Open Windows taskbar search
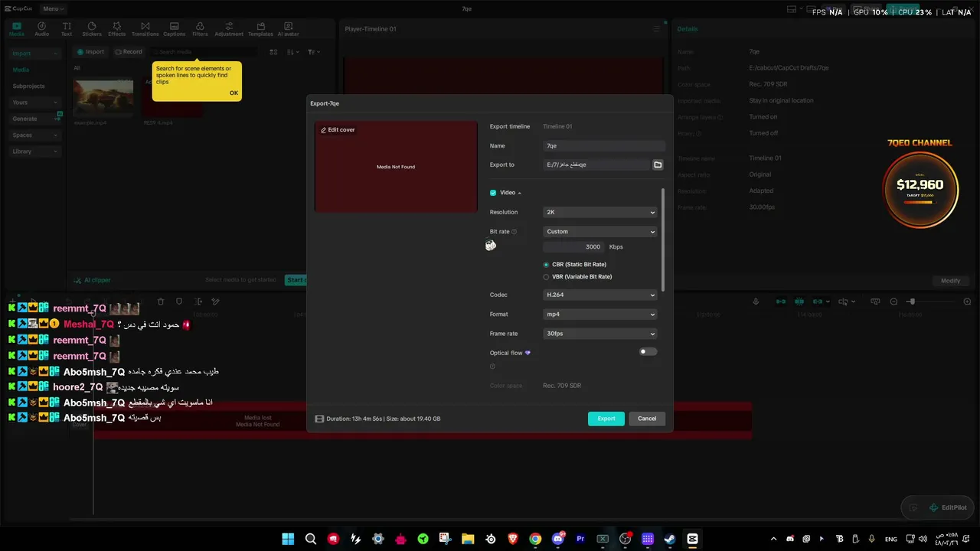 (311, 539)
